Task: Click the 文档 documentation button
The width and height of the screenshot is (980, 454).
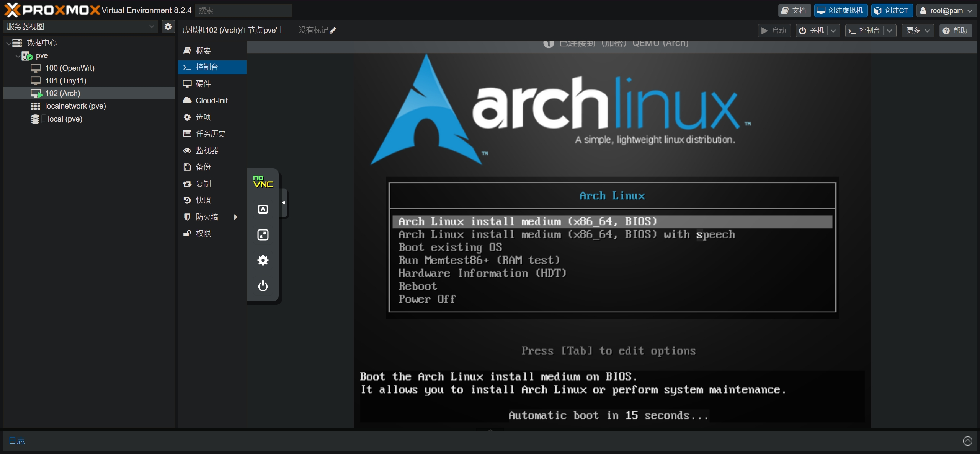Action: tap(794, 10)
